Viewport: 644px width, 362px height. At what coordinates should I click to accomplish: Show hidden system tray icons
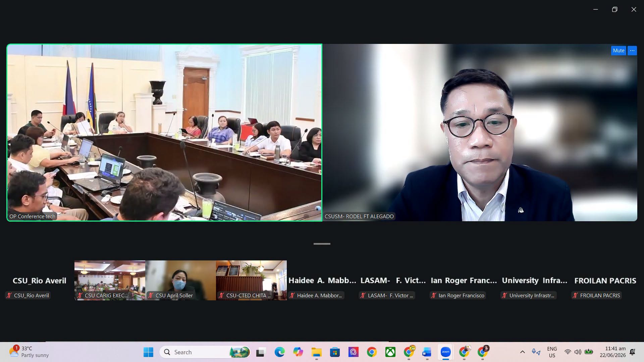522,352
